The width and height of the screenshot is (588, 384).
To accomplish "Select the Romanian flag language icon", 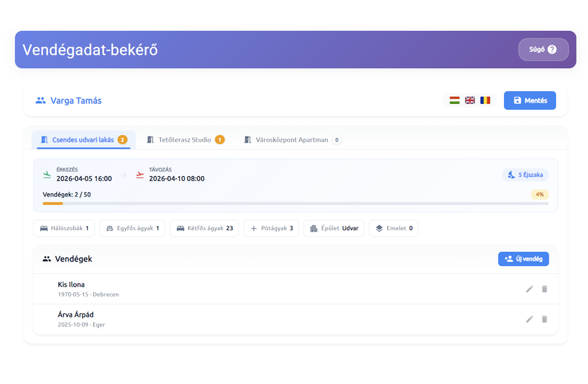I will pyautogui.click(x=485, y=100).
